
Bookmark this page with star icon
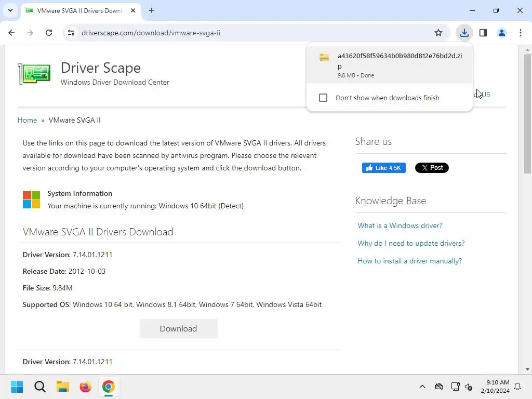[x=438, y=33]
